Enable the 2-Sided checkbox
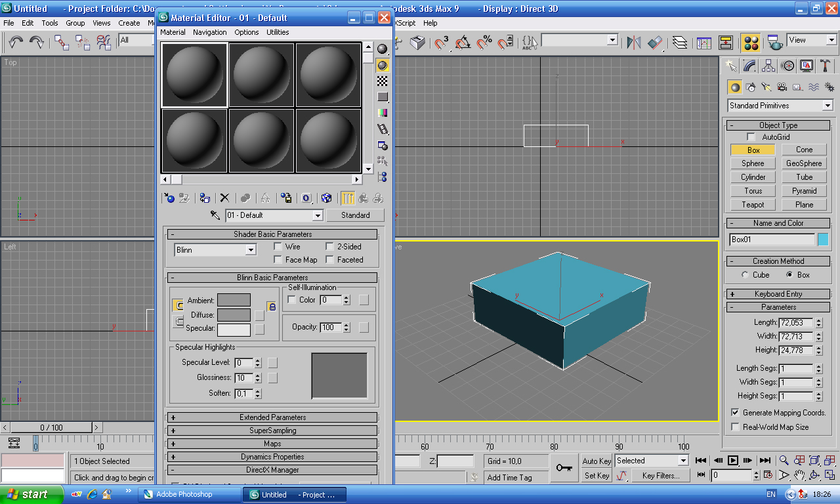Viewport: 840px width, 504px height. point(330,247)
